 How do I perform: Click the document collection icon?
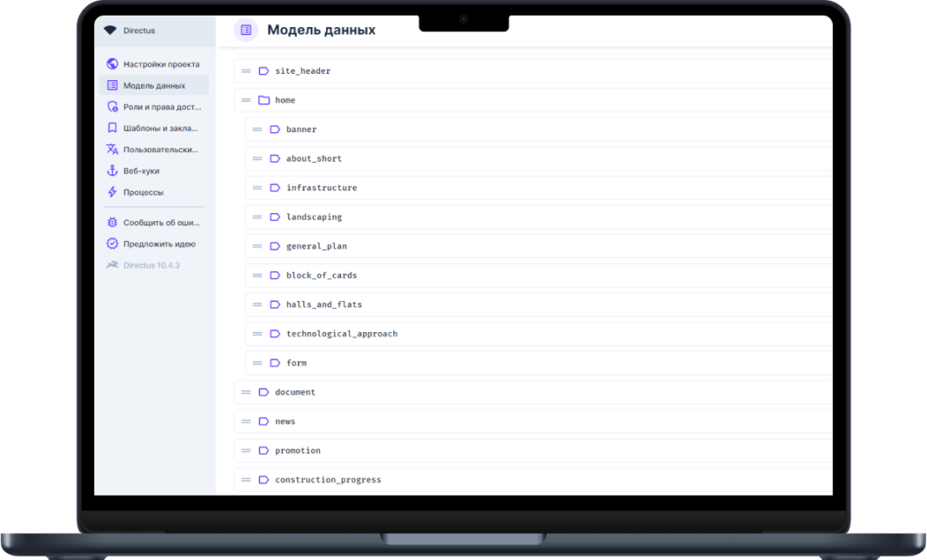click(x=264, y=392)
